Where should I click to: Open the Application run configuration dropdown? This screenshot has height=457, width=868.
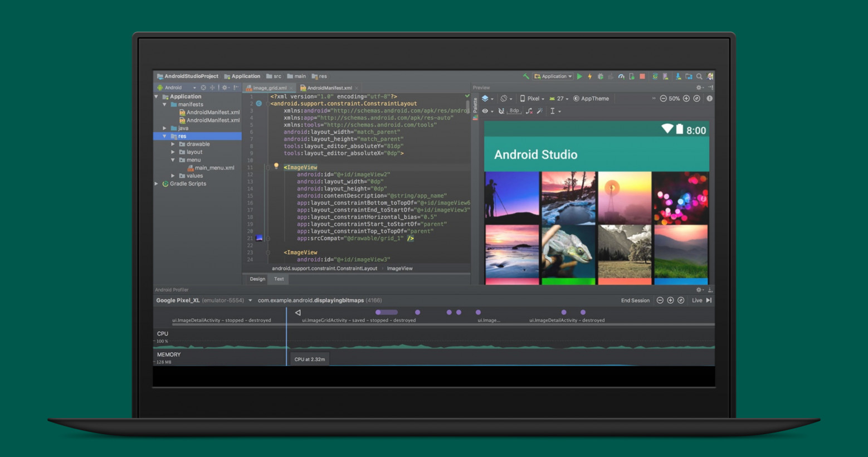(x=553, y=76)
